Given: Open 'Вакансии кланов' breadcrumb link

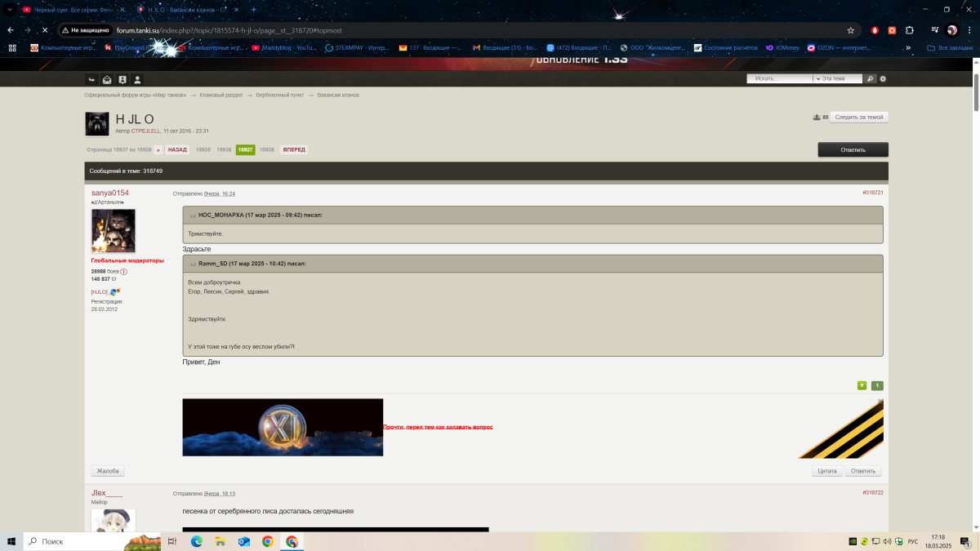Looking at the screenshot, I should 338,96.
